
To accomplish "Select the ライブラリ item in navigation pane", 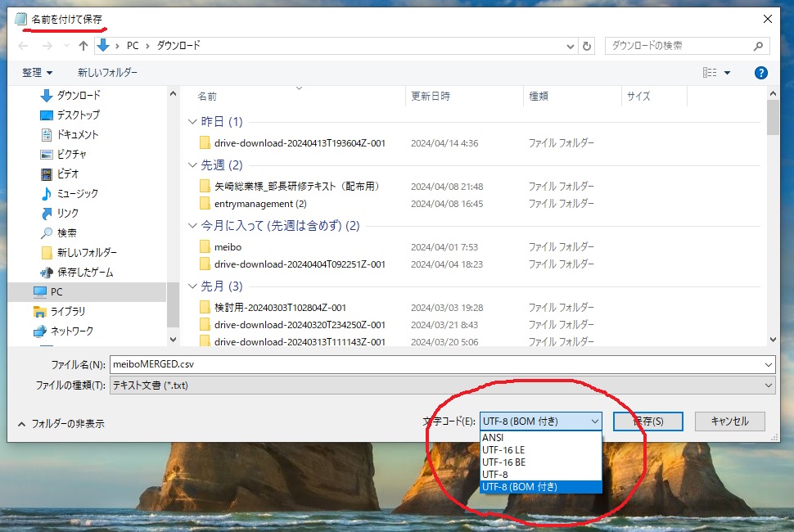I will pyautogui.click(x=67, y=311).
